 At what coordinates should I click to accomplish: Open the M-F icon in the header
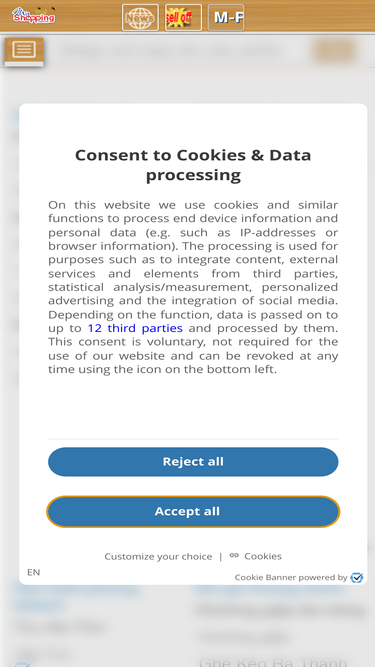coord(226,17)
